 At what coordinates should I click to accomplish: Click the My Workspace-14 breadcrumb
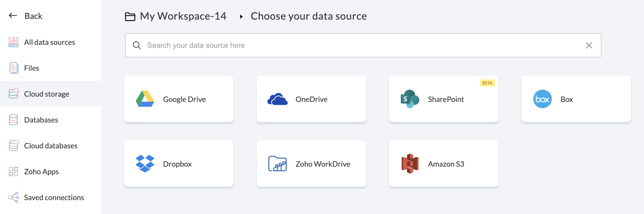[183, 16]
